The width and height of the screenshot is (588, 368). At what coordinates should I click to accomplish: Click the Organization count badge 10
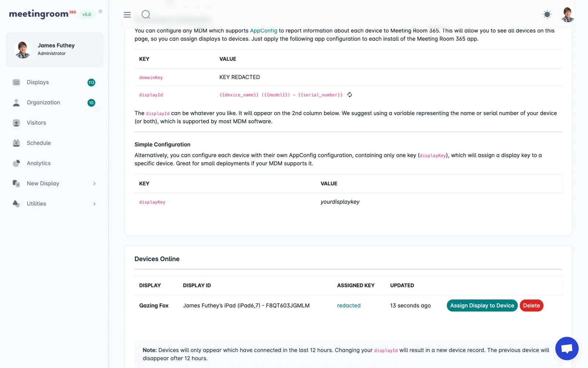coord(91,103)
